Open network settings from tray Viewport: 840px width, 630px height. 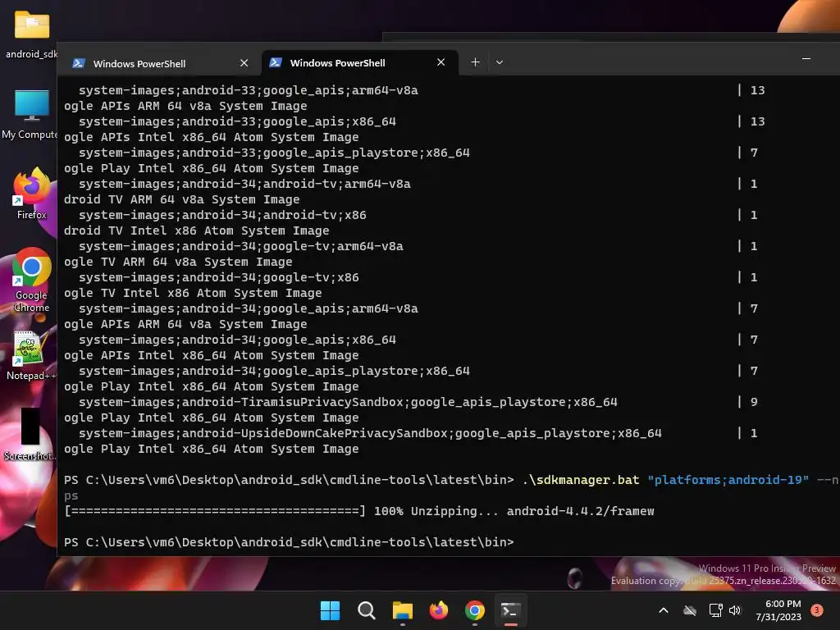[x=715, y=610]
